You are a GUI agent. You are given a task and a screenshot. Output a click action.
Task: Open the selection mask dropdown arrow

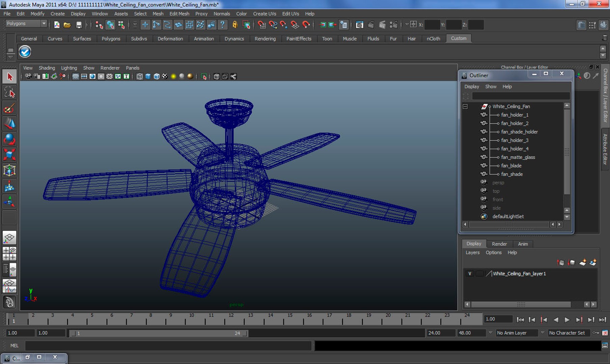[x=135, y=25]
